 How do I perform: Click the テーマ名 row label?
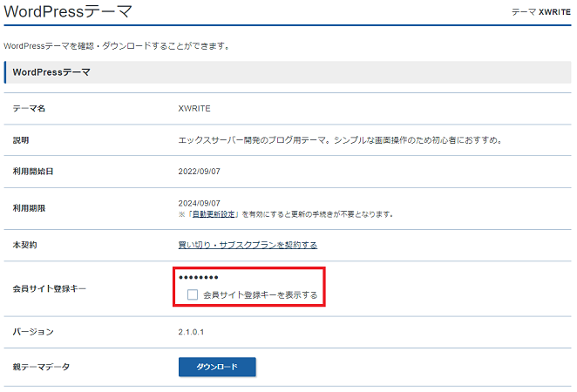coord(29,109)
